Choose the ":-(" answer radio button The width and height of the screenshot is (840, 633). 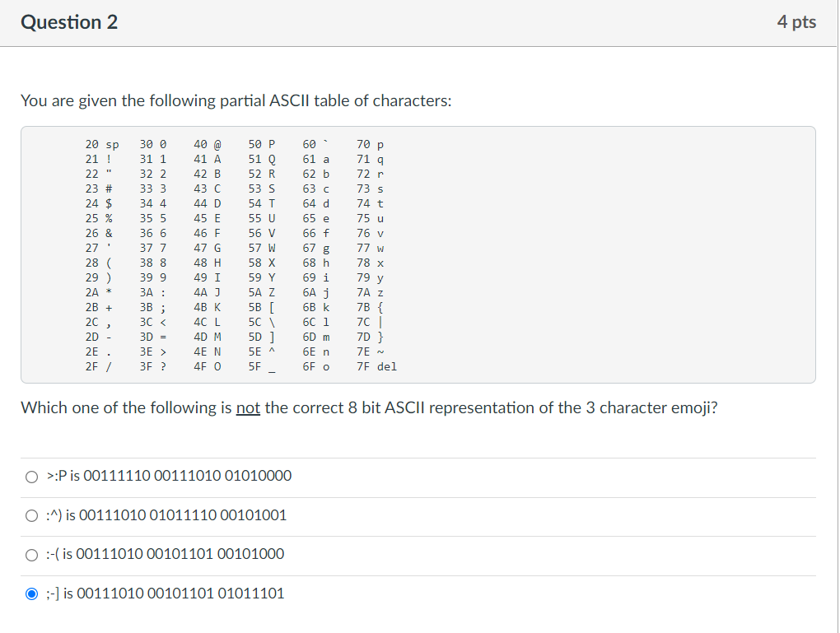tap(30, 554)
